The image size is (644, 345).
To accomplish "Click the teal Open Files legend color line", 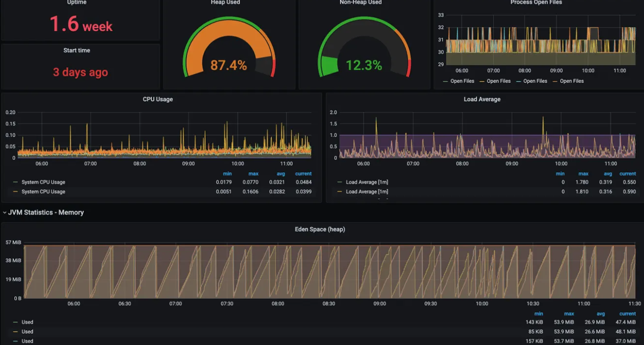I will click(x=518, y=81).
